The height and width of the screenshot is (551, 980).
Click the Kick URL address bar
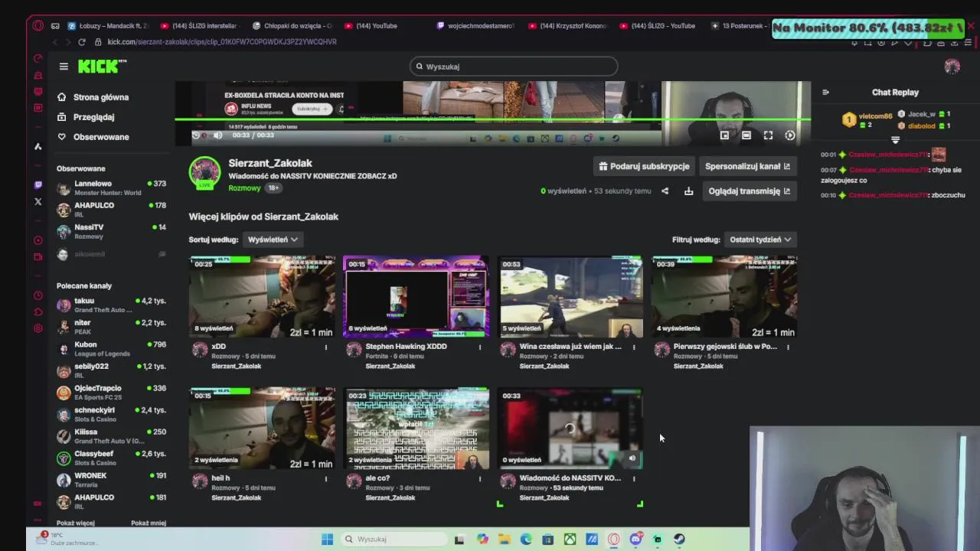[222, 42]
